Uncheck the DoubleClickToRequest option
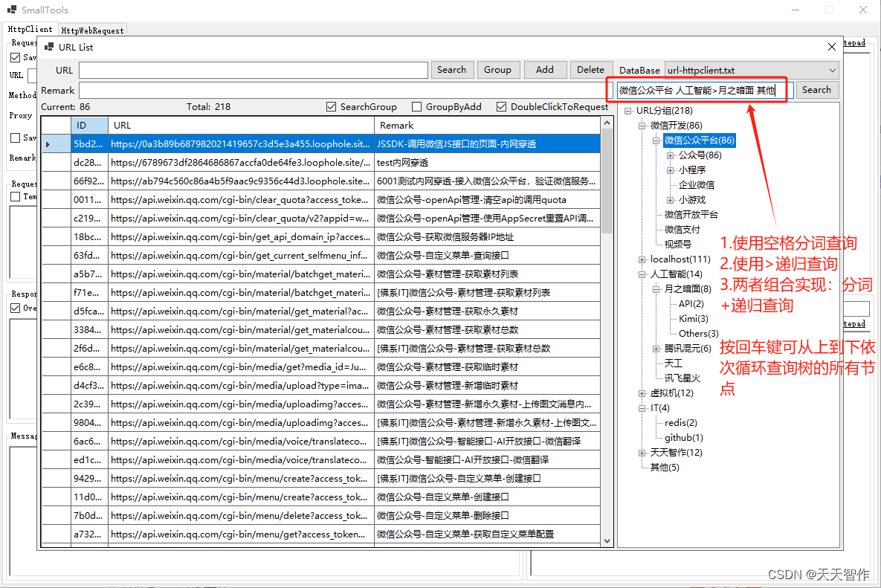The height and width of the screenshot is (588, 881). pos(501,106)
